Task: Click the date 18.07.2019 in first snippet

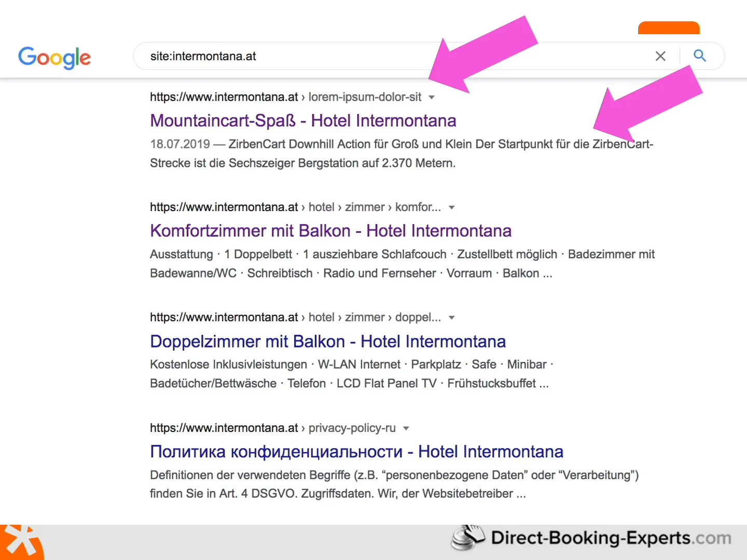Action: pos(180,144)
